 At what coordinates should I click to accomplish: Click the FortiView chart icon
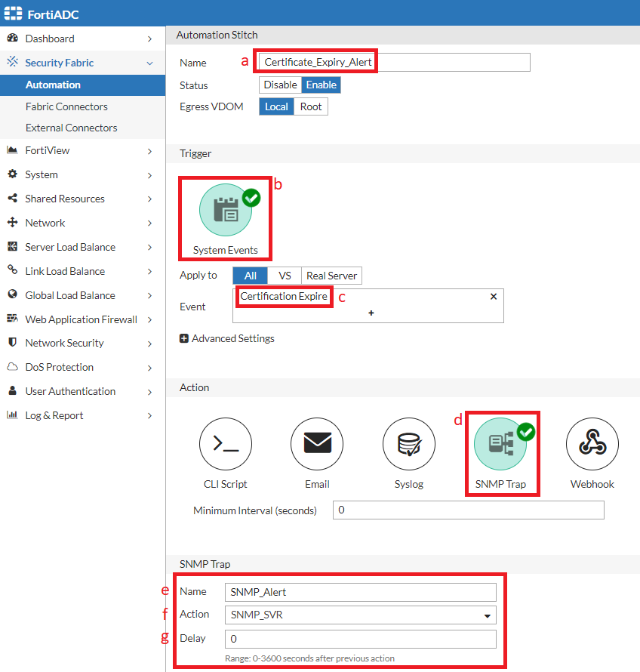click(x=12, y=150)
